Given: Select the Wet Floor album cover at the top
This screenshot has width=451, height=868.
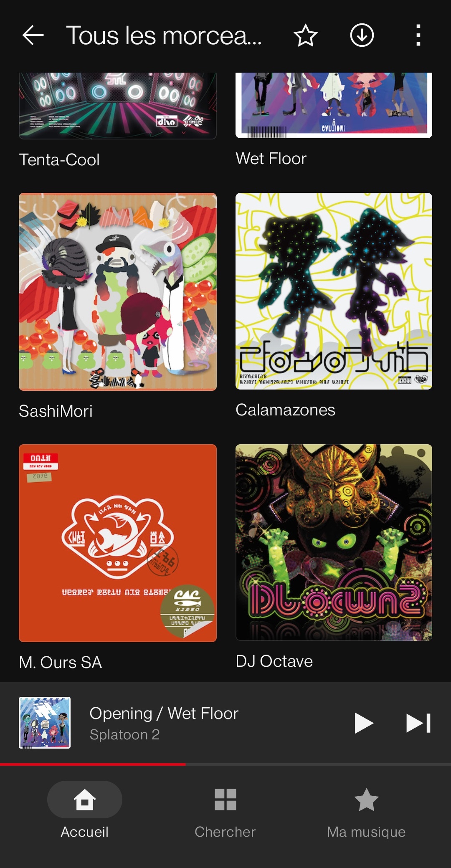Looking at the screenshot, I should (x=334, y=105).
